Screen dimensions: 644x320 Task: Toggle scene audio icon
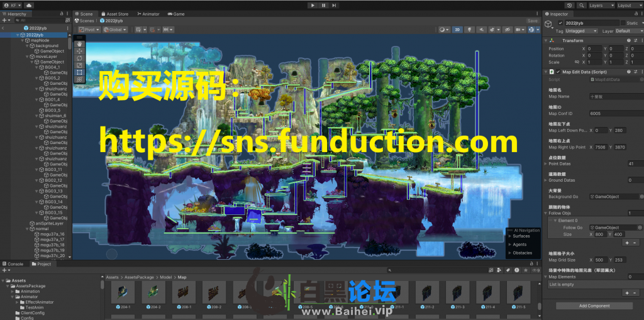point(481,30)
